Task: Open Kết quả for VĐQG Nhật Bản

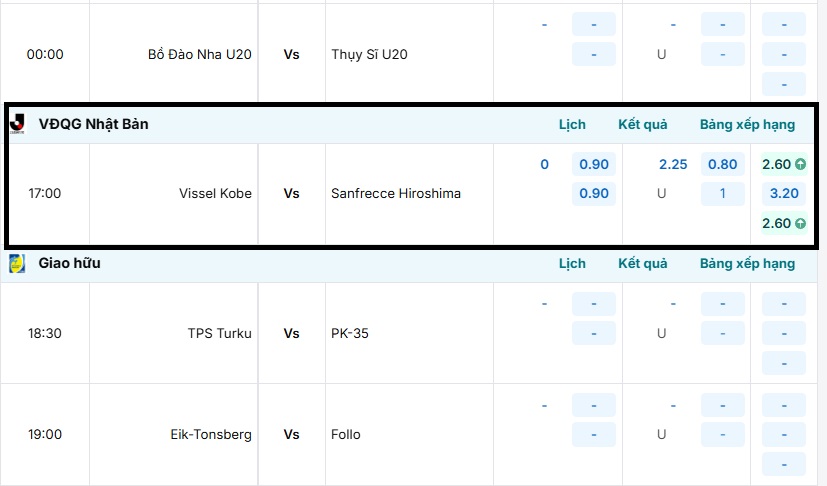Action: [642, 125]
